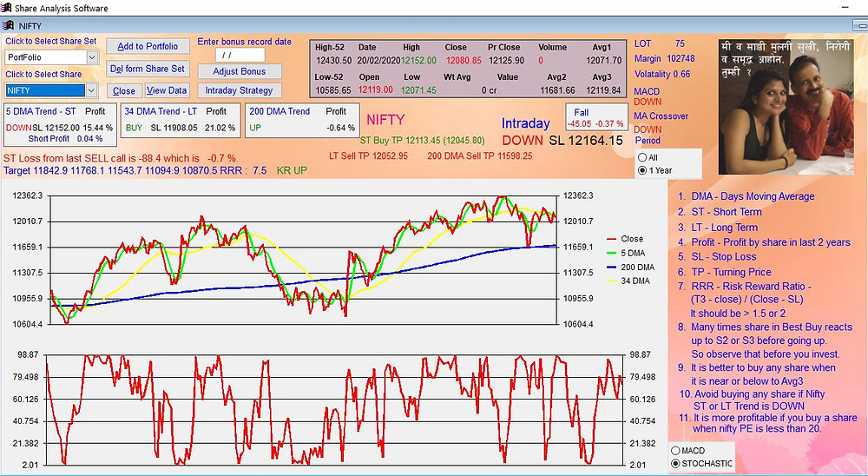Click note 7 RRR - Risk Reward Ratio
Viewport: 868px width, 476px height.
(x=744, y=287)
